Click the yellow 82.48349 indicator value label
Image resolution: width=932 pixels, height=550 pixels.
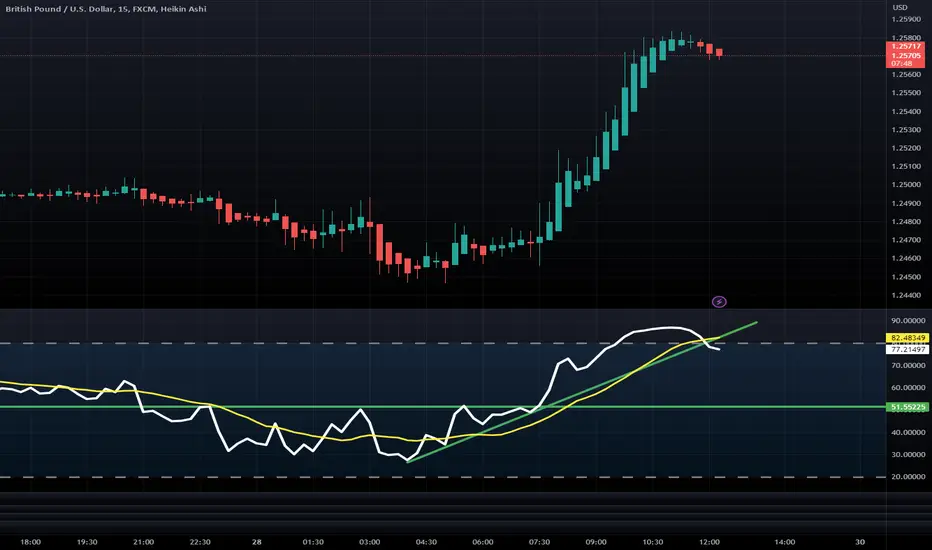906,339
